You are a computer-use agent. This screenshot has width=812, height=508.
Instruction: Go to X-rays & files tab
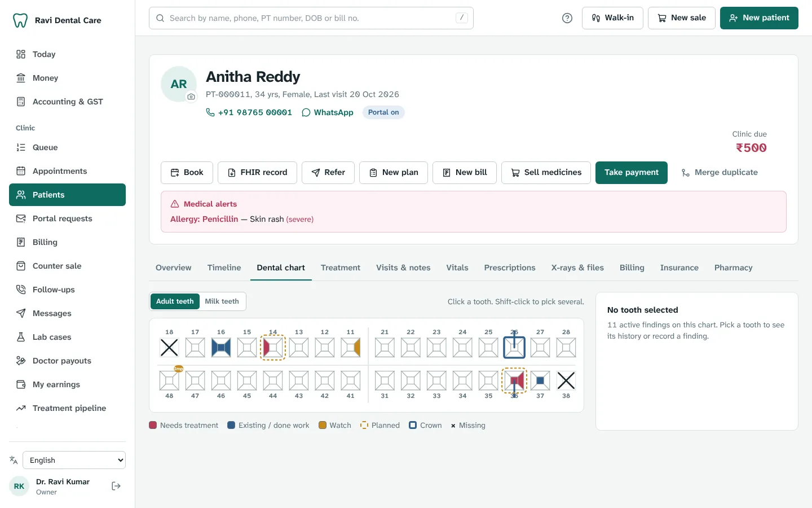coord(577,268)
